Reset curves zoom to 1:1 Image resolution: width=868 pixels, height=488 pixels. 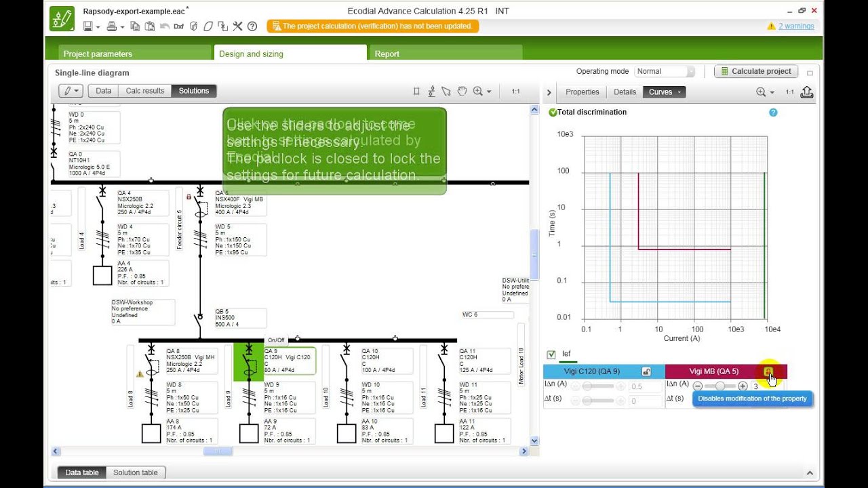coord(790,92)
